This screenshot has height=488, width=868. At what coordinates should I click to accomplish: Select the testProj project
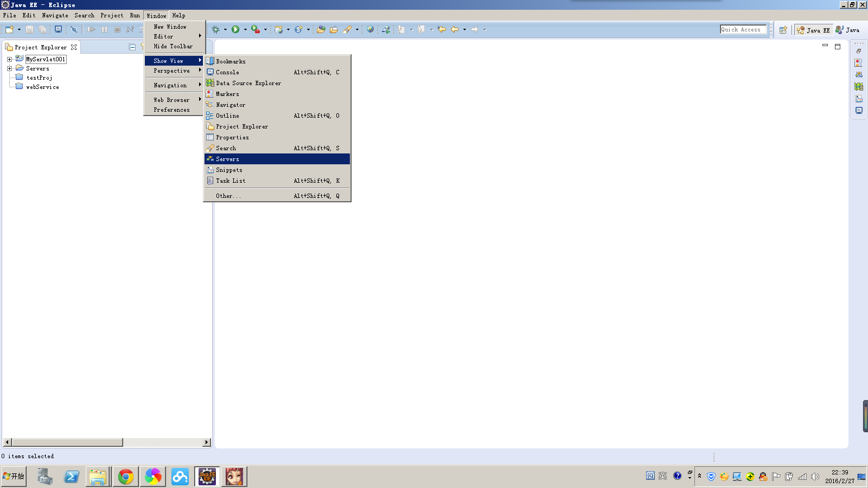39,78
